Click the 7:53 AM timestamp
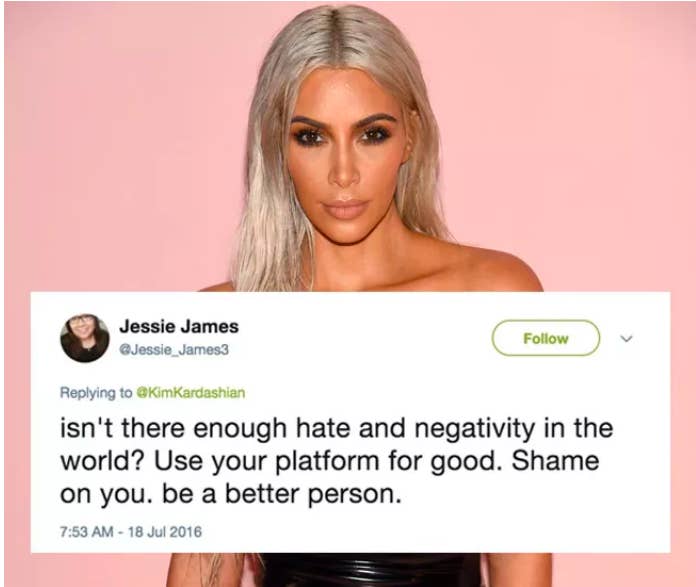The height and width of the screenshot is (587, 696). [x=87, y=531]
